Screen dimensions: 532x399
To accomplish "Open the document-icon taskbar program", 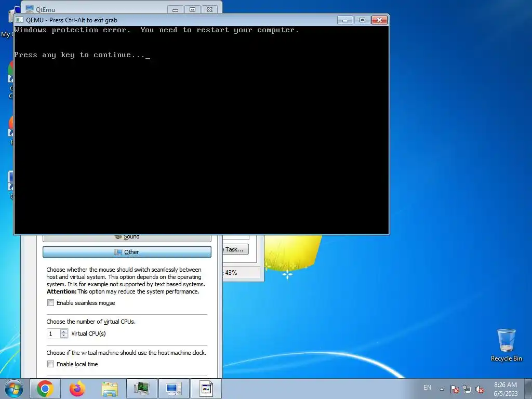I will 206,389.
